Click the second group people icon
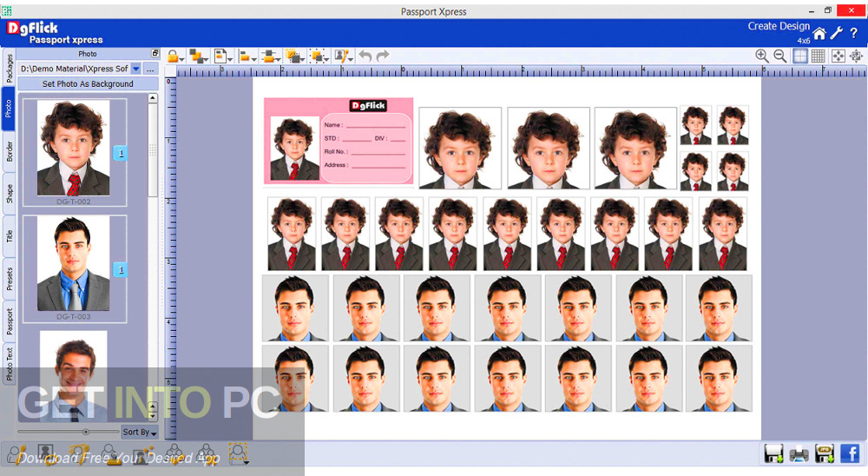 tap(206, 453)
